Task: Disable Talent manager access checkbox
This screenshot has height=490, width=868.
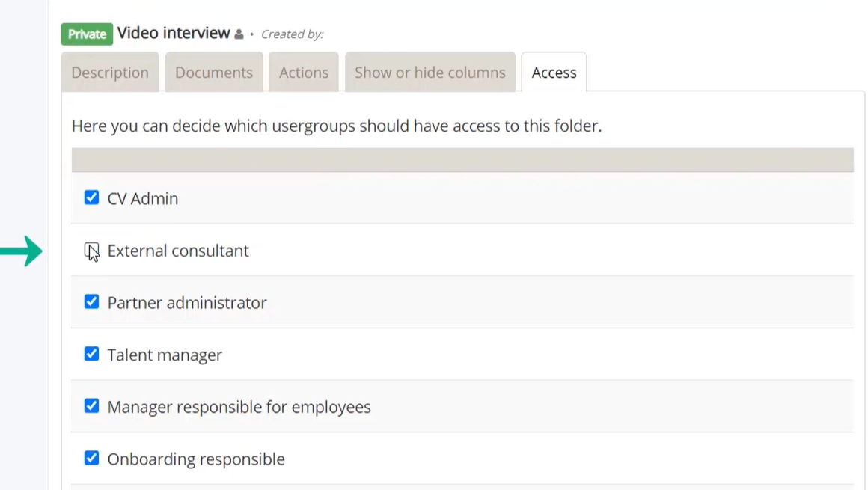Action: tap(91, 354)
